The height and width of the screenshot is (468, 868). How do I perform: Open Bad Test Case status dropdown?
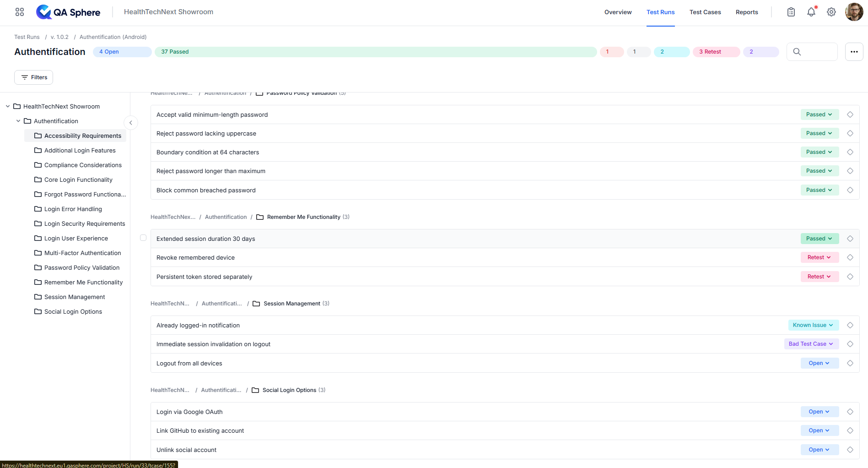pos(811,344)
